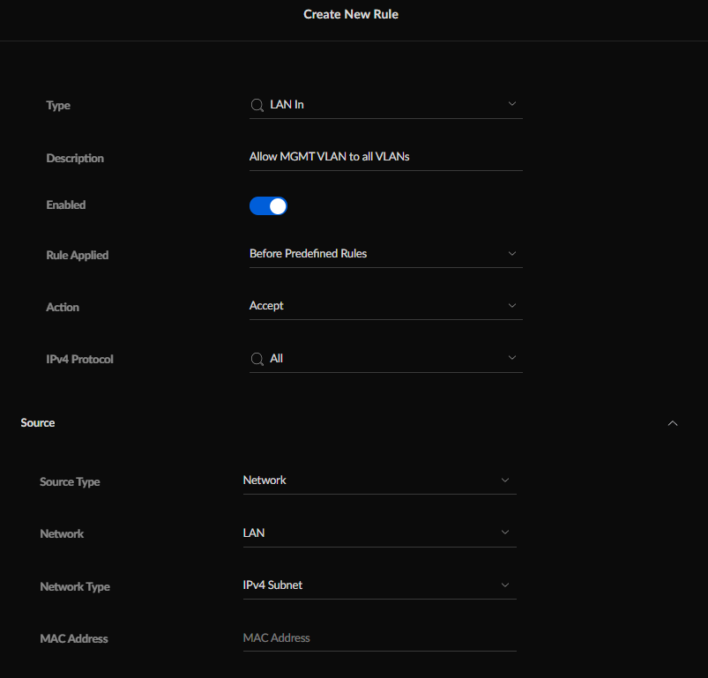Open the IPv4 Protocol dropdown showing All
The width and height of the screenshot is (708, 678).
[385, 358]
